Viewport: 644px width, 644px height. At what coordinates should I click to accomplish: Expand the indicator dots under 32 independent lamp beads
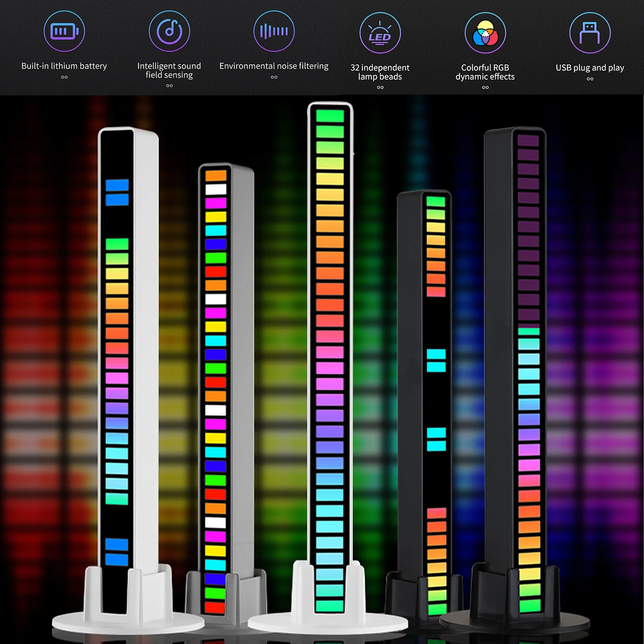pyautogui.click(x=380, y=87)
